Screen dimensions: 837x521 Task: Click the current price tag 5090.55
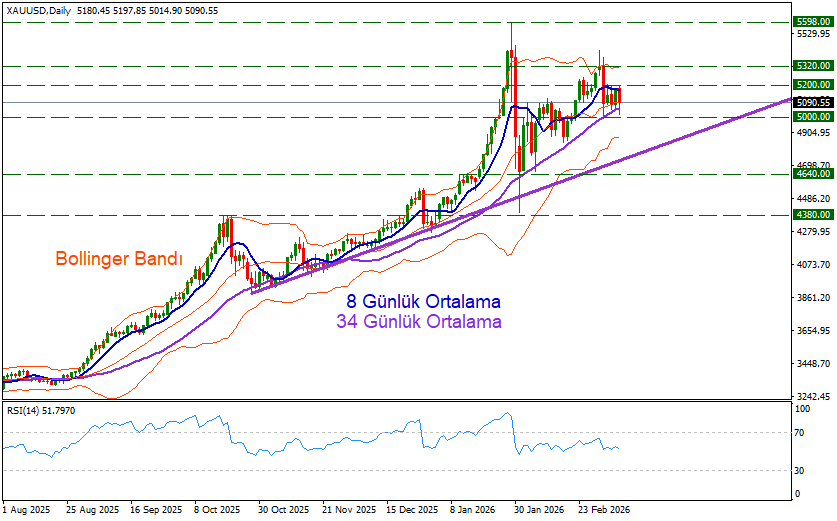(x=813, y=102)
